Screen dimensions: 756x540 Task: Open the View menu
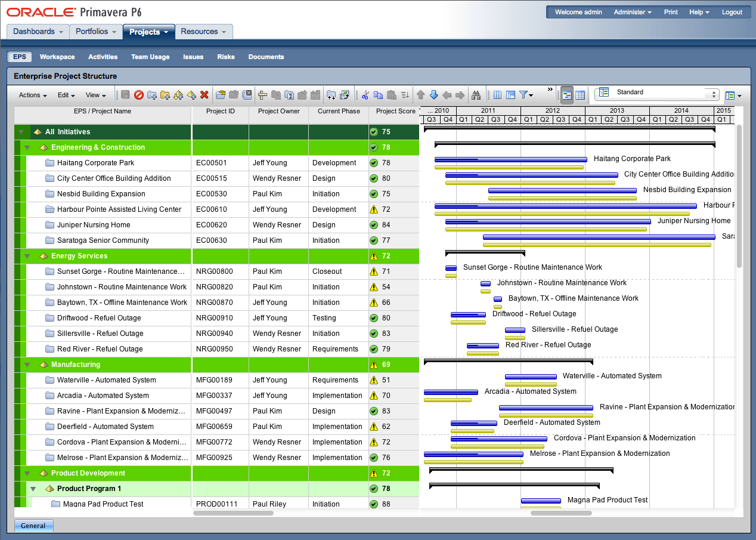click(x=95, y=95)
